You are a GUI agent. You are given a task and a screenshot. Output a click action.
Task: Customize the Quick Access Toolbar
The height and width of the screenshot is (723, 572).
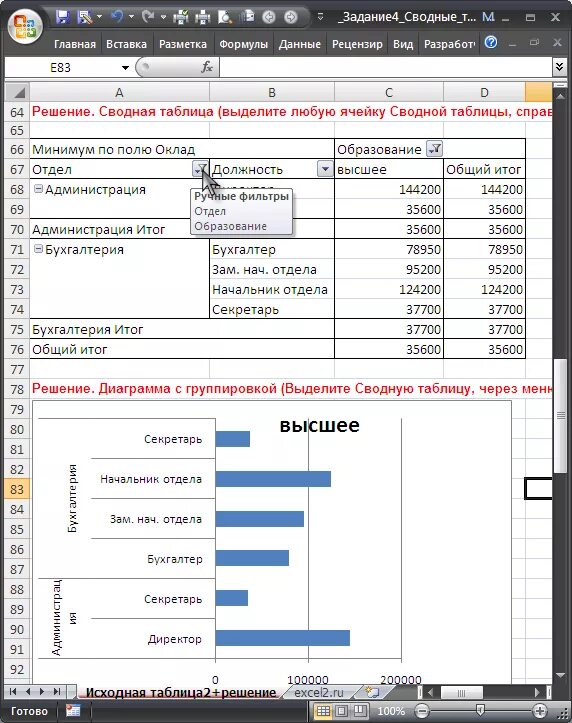(320, 18)
